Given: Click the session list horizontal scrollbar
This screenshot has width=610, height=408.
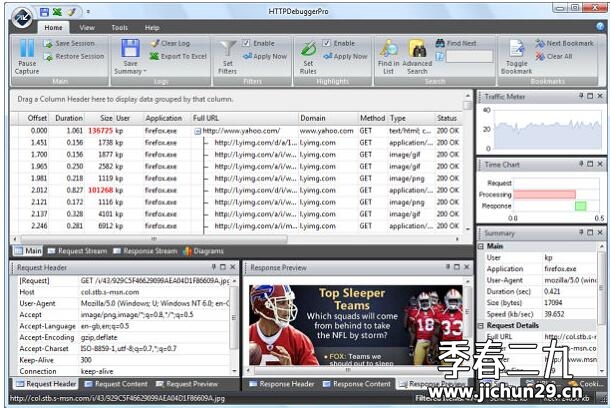Looking at the screenshot, I should click(154, 239).
